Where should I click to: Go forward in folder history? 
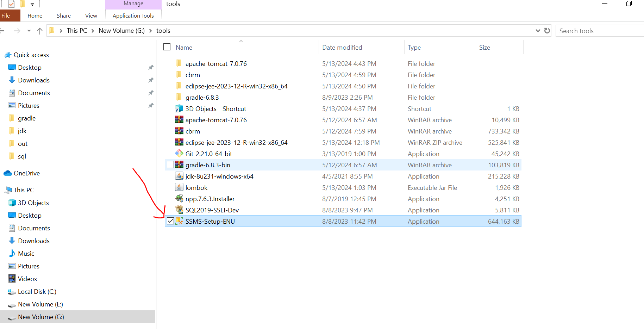(17, 31)
